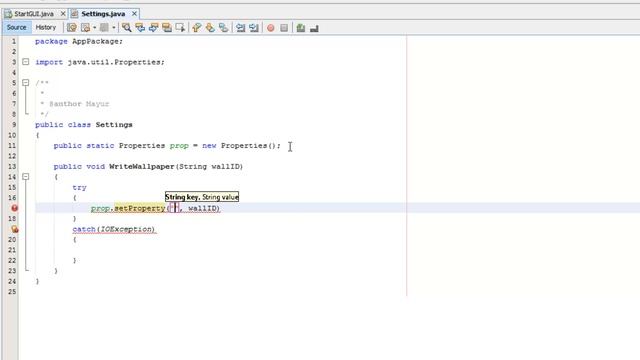Open the Forward navigation history dropdown arrow

click(x=113, y=28)
